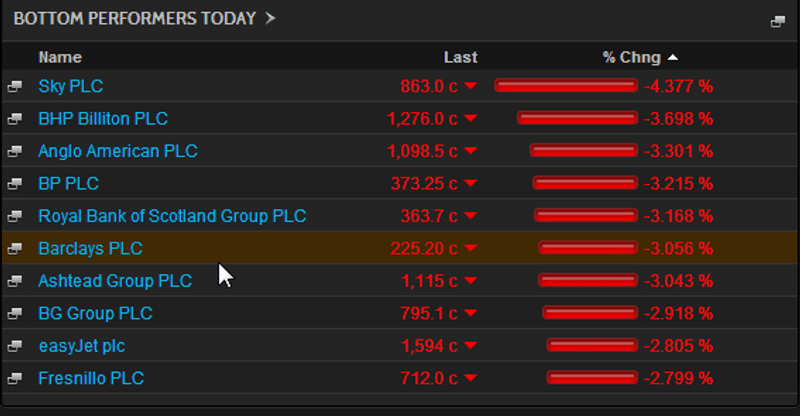Viewport: 800px width, 416px height.
Task: Select the -2.799 % change value
Action: pos(679,378)
